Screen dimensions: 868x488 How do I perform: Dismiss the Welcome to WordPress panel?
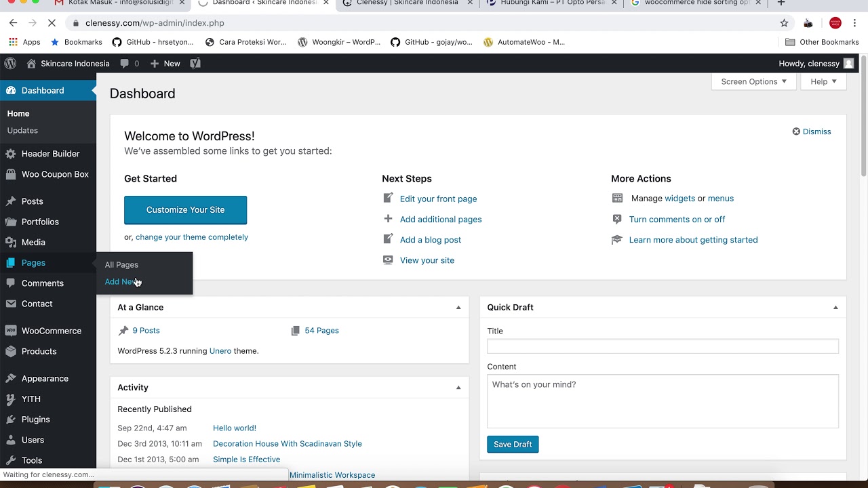click(x=812, y=131)
